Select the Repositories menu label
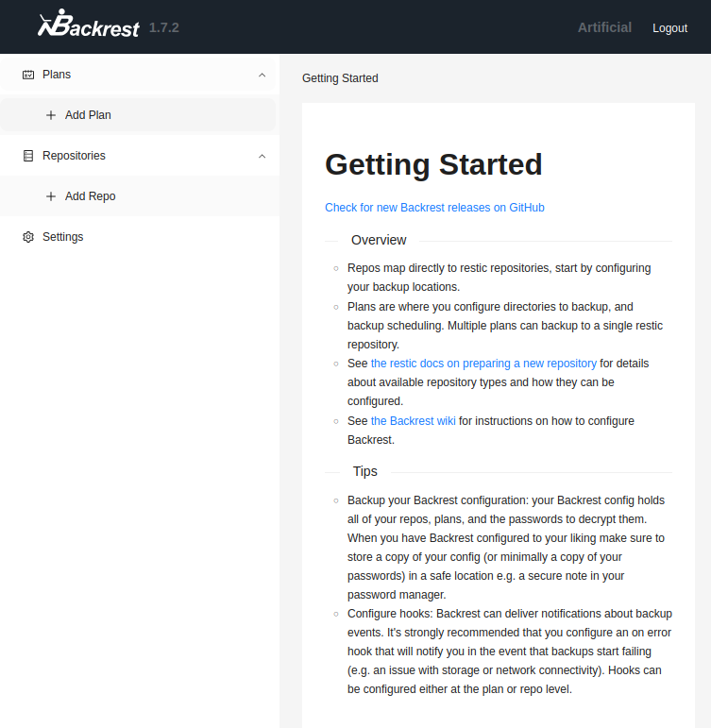Screen dimensions: 711x728 coord(74,156)
